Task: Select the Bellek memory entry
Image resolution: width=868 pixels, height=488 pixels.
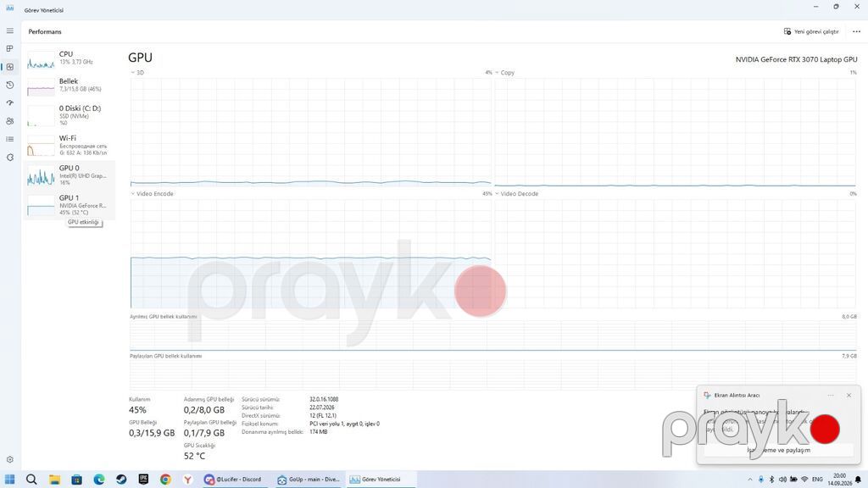Action: click(70, 86)
